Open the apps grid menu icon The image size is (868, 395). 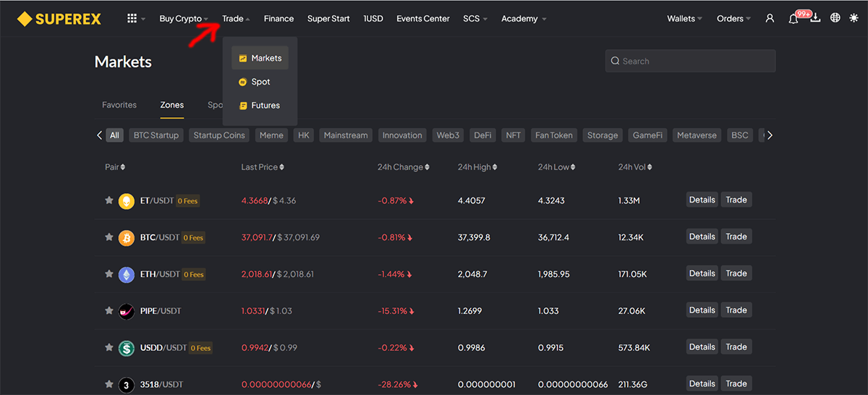coord(132,19)
